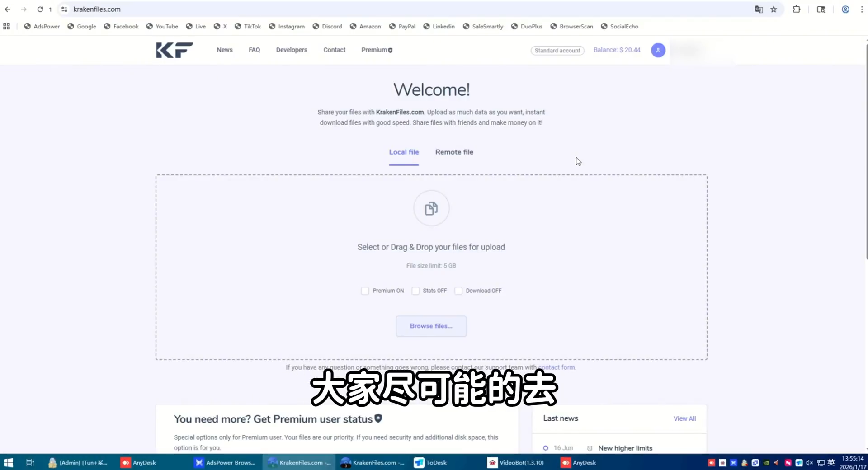
Task: Click the input language indicator in tray
Action: click(831, 463)
